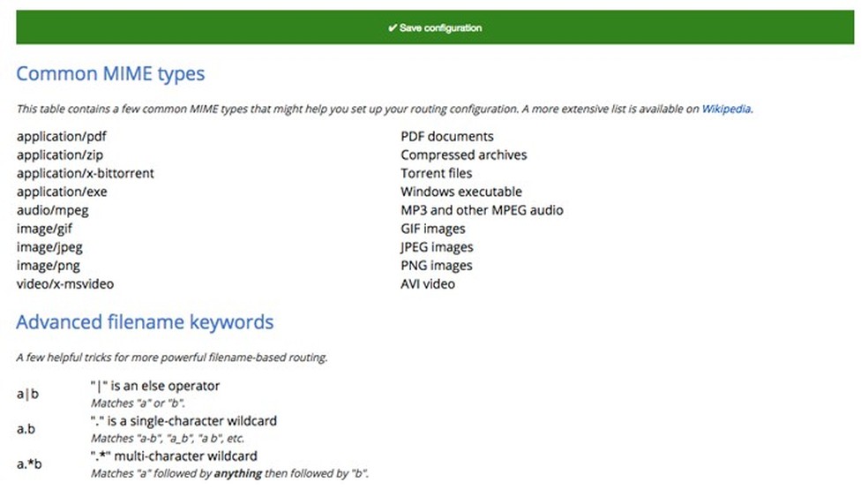Click the image/gif MIME type
Viewport: 868px width, 490px height.
(x=44, y=229)
